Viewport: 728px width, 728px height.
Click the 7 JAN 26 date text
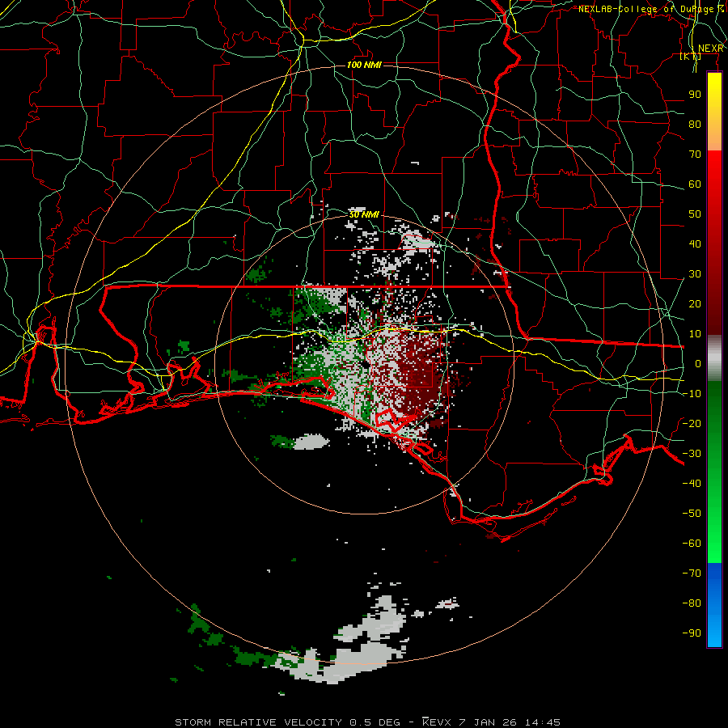489,722
